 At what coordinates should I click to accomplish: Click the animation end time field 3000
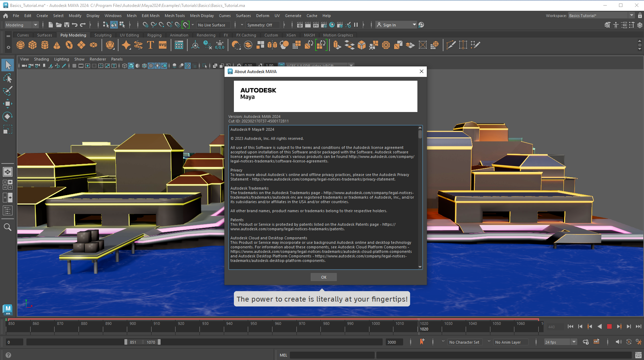(394, 342)
